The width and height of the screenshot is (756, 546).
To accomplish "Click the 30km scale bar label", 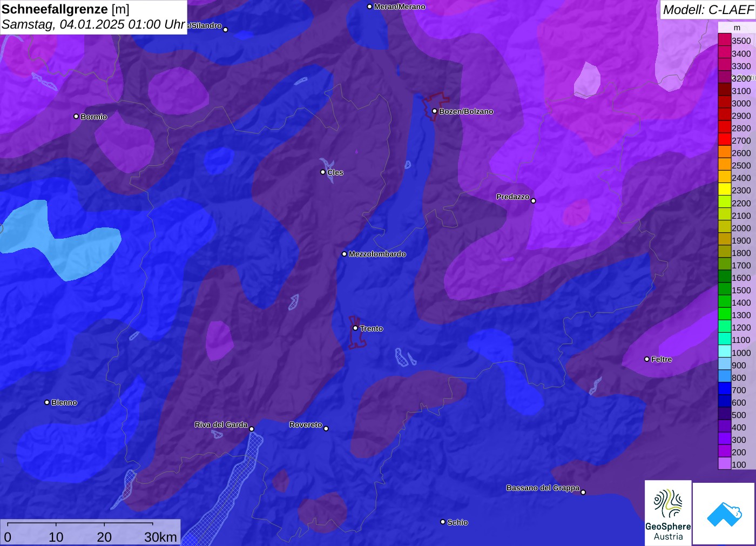I will (161, 537).
